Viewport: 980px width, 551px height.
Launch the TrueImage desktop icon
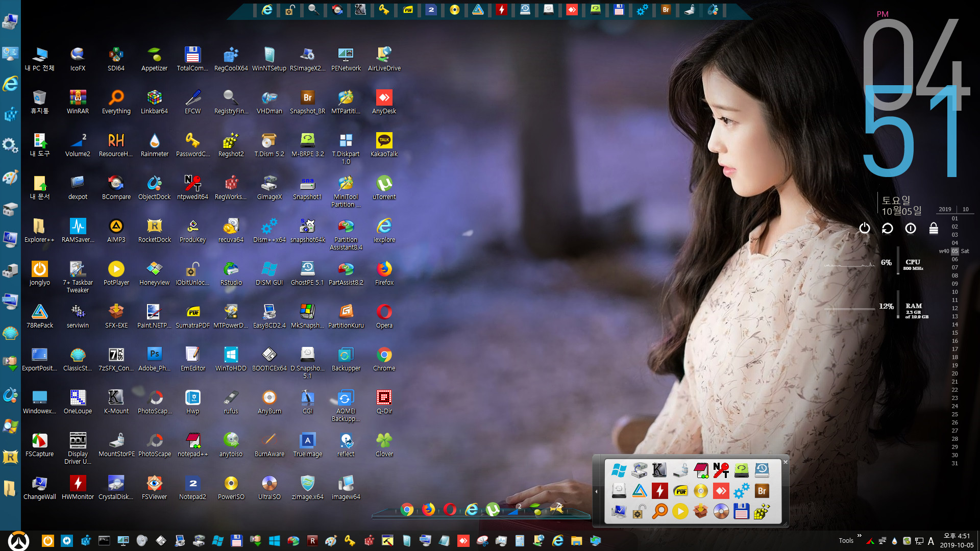click(307, 444)
